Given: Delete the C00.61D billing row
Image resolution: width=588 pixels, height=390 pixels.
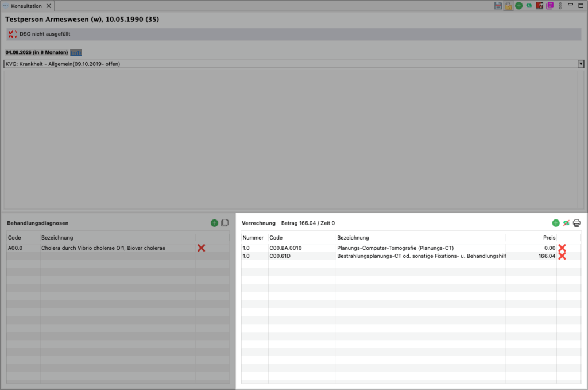Looking at the screenshot, I should coord(562,256).
